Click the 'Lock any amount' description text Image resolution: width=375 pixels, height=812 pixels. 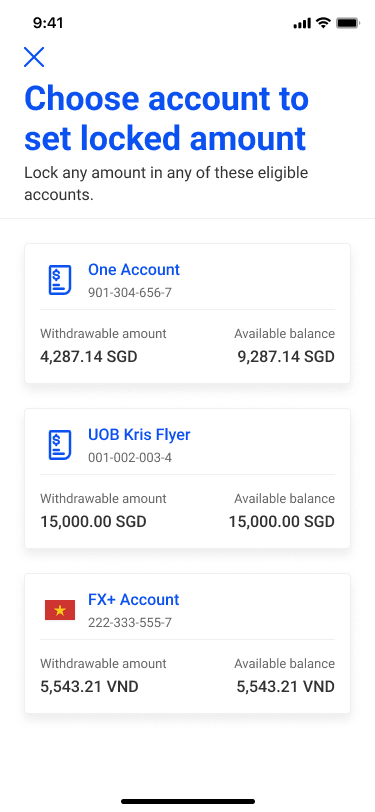(166, 184)
